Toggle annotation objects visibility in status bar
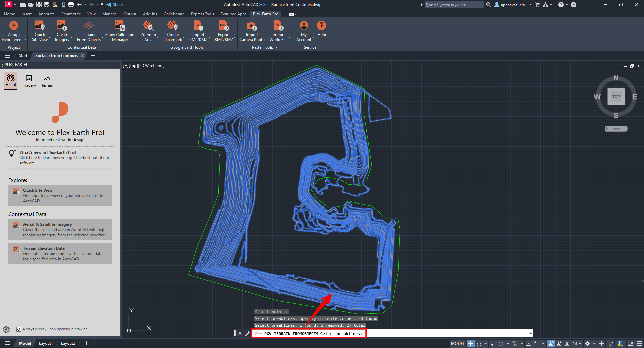 click(551, 343)
